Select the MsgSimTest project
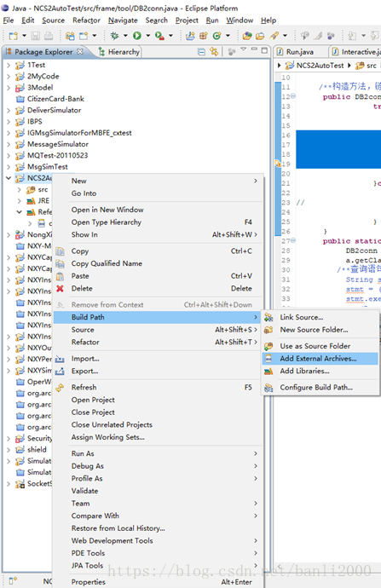Screen dimensions: 381x588 [47, 166]
